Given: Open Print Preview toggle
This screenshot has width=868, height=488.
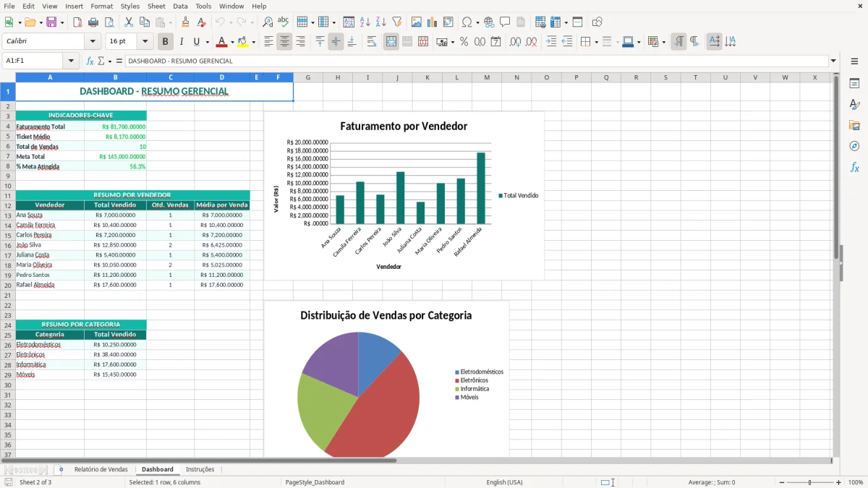Looking at the screenshot, I should [109, 22].
